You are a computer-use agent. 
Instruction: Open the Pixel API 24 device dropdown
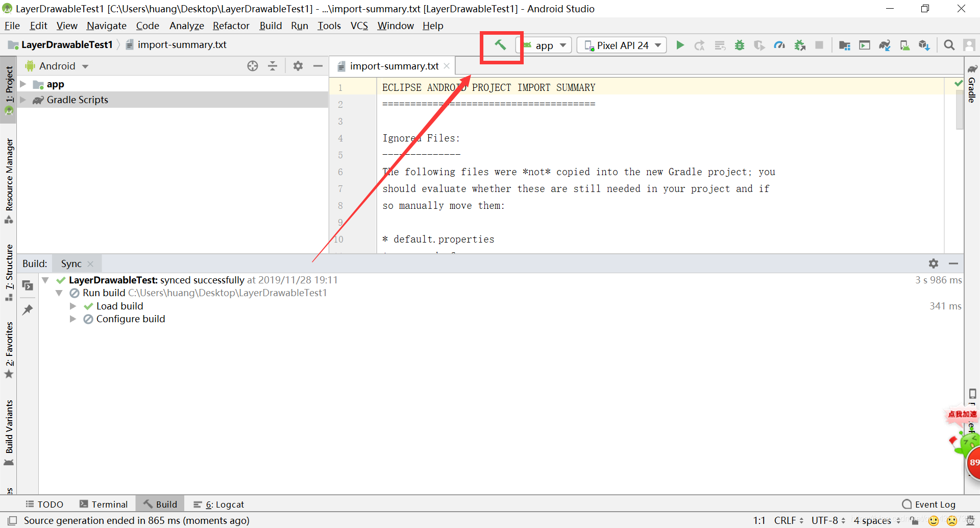621,45
